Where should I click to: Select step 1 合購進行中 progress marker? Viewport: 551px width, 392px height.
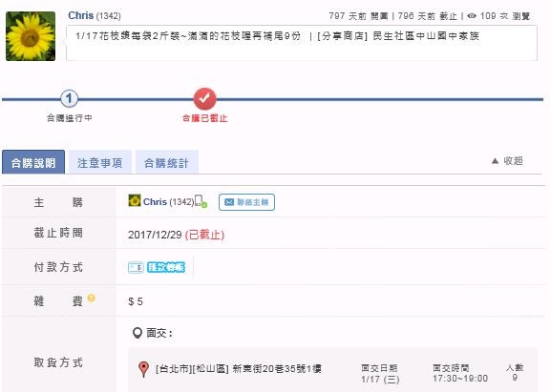[69, 98]
